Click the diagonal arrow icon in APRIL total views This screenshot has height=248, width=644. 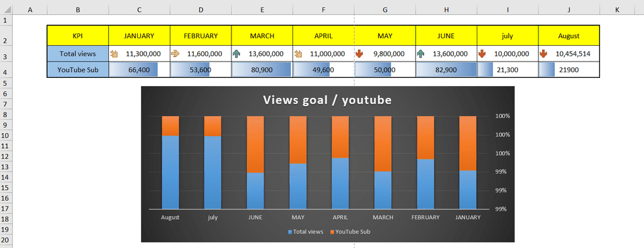(x=298, y=54)
